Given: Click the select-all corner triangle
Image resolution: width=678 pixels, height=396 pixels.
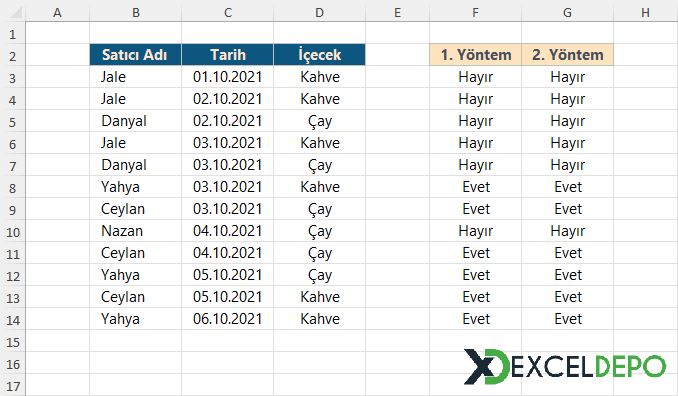Looking at the screenshot, I should [16, 13].
